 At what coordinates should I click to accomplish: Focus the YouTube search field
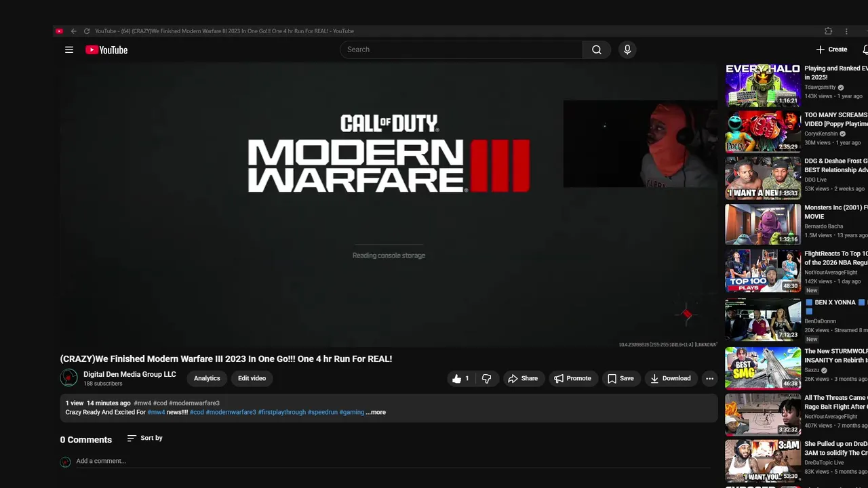click(x=461, y=49)
